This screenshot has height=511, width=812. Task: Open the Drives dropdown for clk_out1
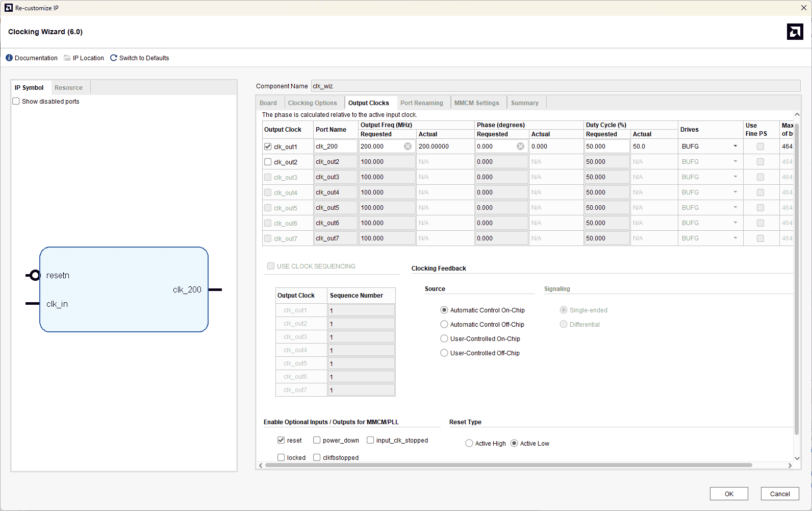pos(735,147)
